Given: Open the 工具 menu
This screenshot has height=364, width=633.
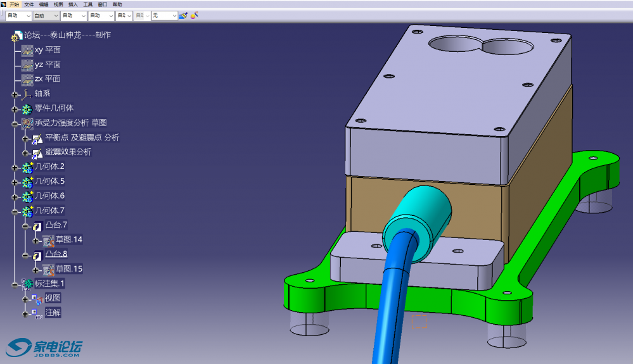Looking at the screenshot, I should pyautogui.click(x=87, y=4).
